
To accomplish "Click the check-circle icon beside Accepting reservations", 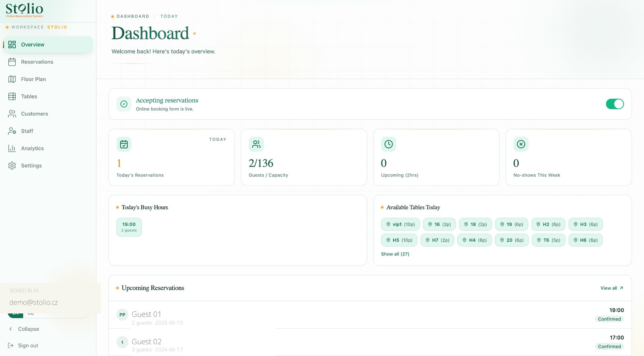I will click(124, 104).
